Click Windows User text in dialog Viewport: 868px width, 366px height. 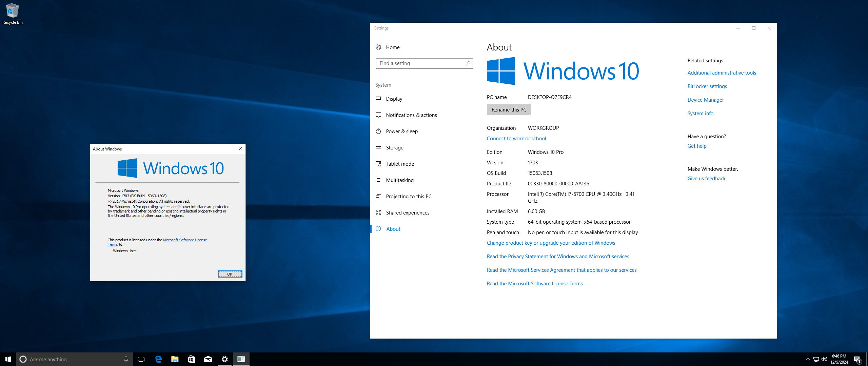coord(124,251)
